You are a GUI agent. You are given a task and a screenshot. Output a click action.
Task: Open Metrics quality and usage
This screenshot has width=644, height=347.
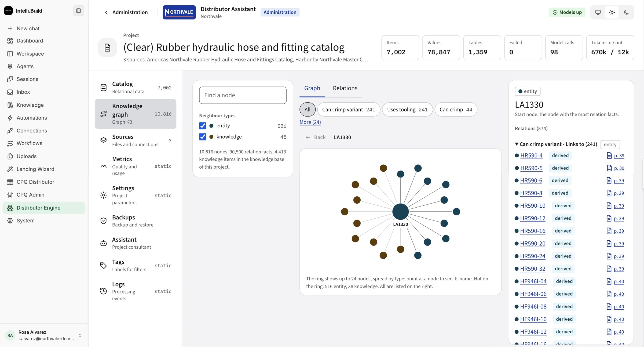136,166
